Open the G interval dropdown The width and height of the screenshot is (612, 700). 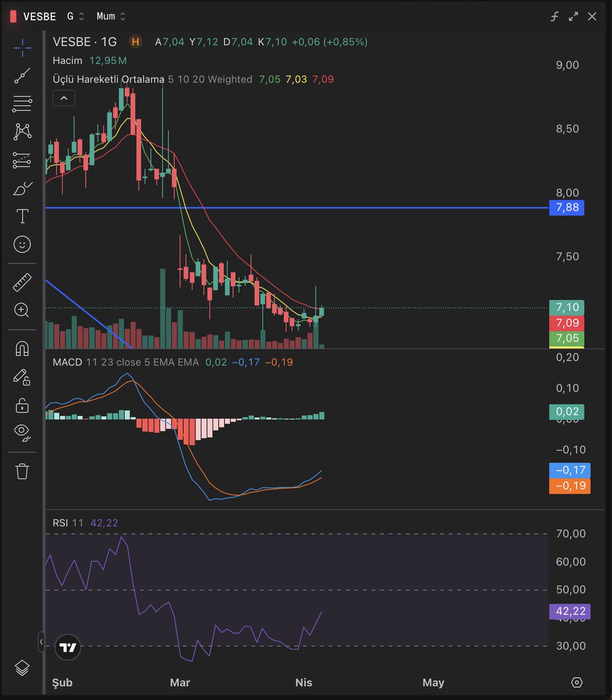coord(75,16)
